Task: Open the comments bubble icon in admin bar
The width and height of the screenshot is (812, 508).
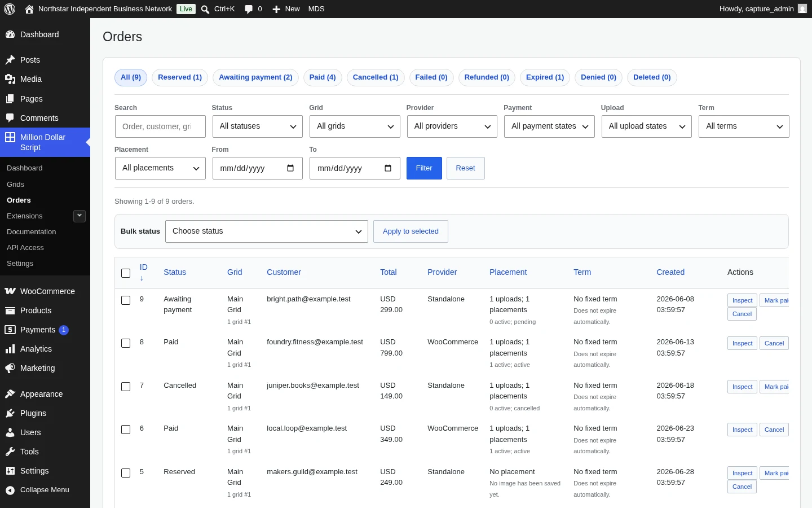Action: pos(249,9)
